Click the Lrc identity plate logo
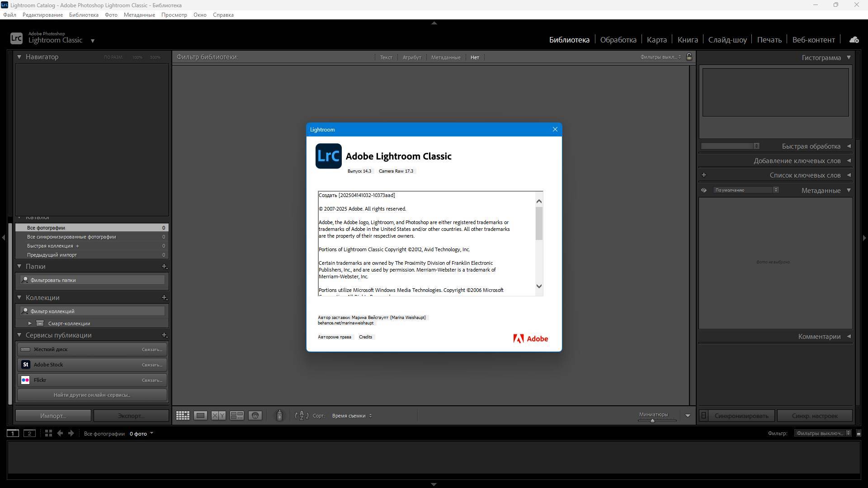This screenshot has height=488, width=868. [x=16, y=38]
